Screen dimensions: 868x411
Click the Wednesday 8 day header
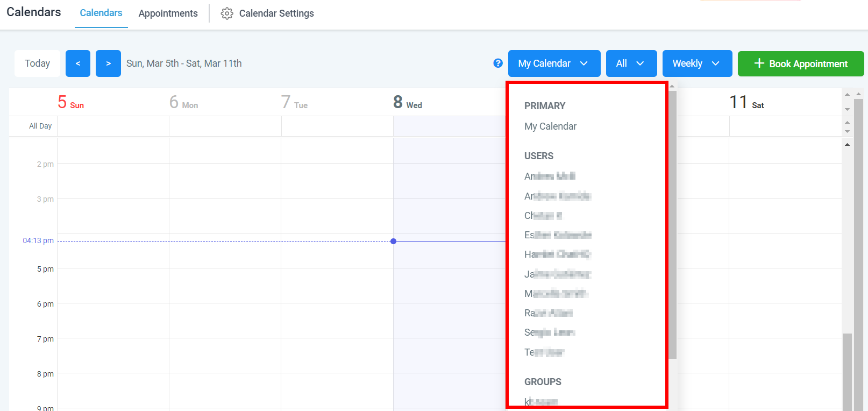click(407, 102)
